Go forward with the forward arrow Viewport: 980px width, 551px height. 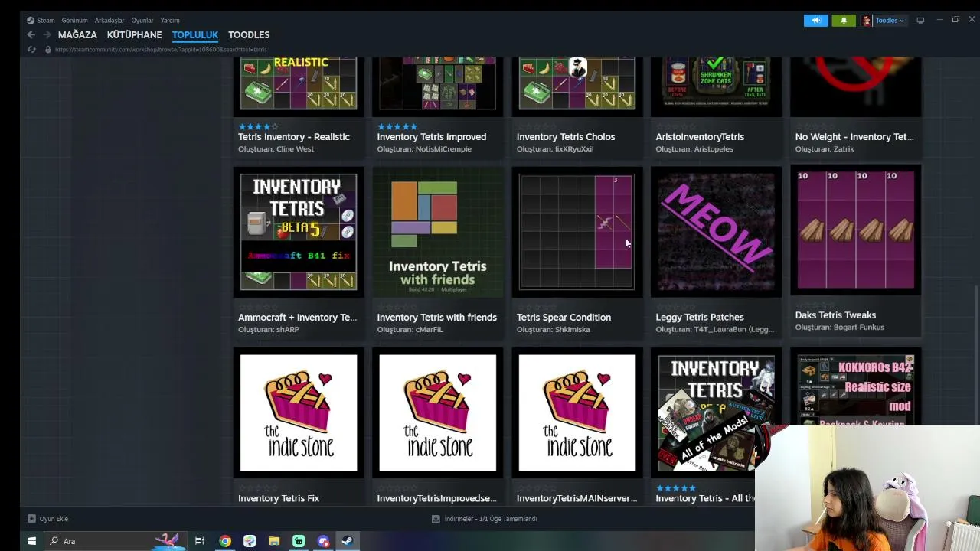point(47,35)
